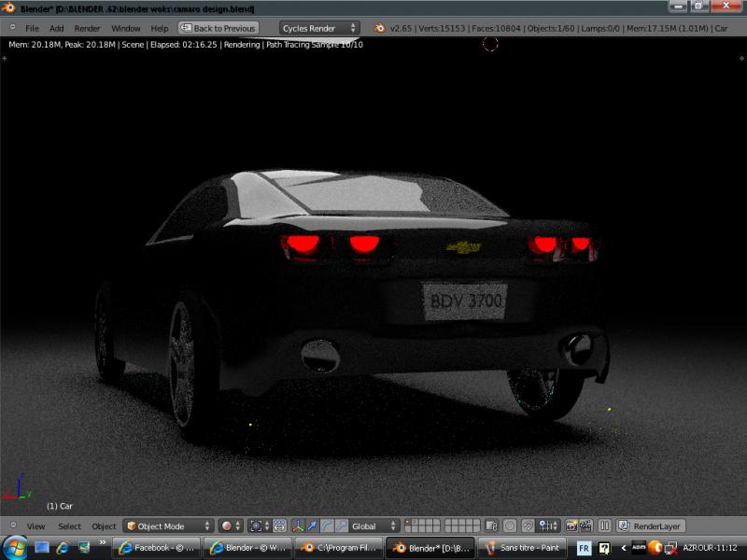Switch to the Facebook taskbar window

pyautogui.click(x=156, y=548)
